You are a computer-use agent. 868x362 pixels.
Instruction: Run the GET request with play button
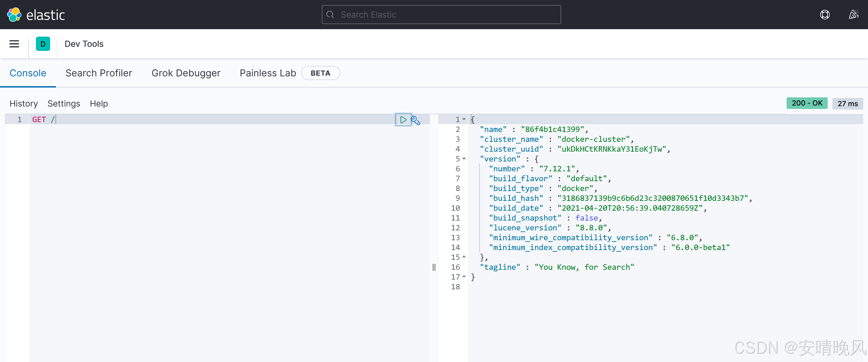(403, 120)
